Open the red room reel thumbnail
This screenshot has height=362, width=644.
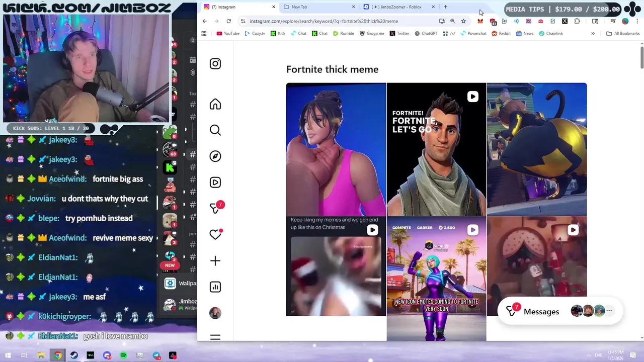pyautogui.click(x=537, y=266)
